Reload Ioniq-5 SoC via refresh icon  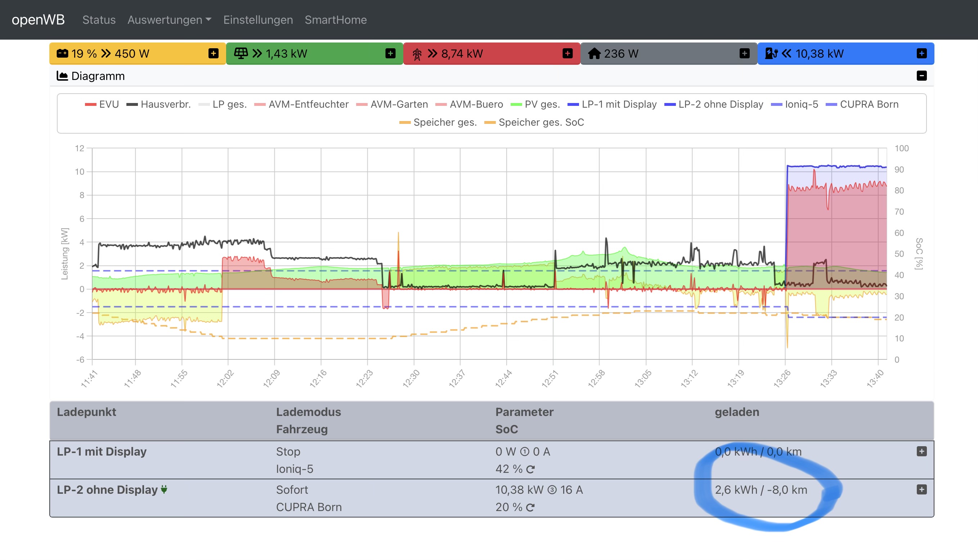[531, 469]
